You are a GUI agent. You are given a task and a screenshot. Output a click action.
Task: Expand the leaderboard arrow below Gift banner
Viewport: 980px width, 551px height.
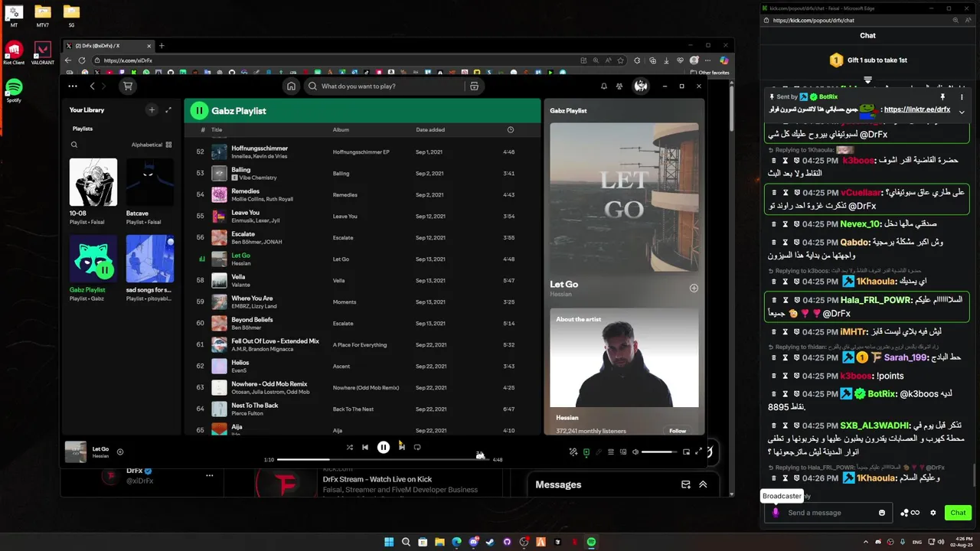pyautogui.click(x=867, y=80)
